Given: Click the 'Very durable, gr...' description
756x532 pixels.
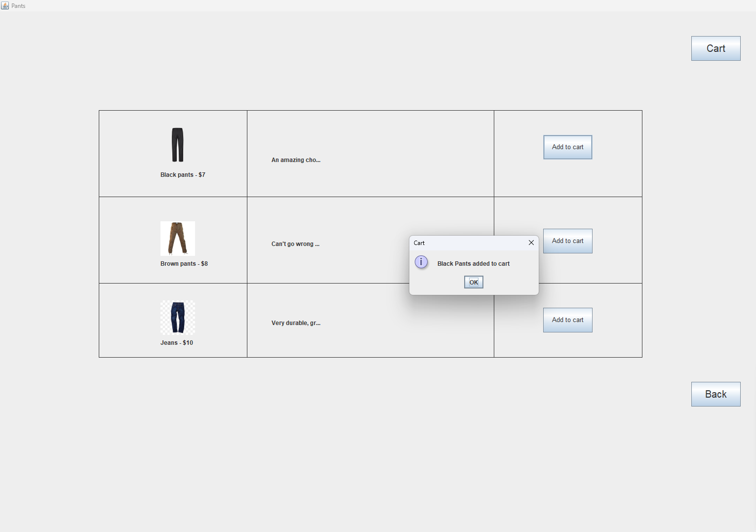Looking at the screenshot, I should click(x=296, y=323).
